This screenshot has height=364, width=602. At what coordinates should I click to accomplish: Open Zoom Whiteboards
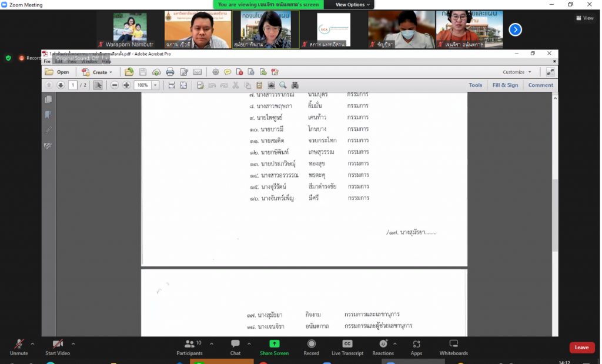click(453, 346)
